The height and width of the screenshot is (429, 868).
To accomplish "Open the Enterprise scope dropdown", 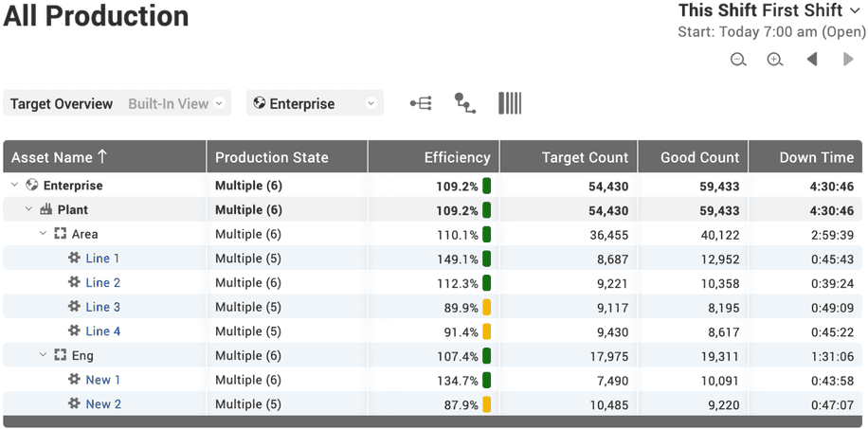I will coord(315,103).
